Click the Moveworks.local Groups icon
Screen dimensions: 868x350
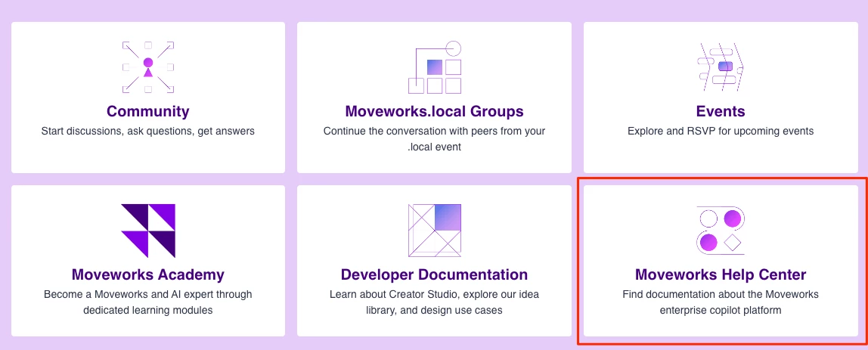pos(435,67)
